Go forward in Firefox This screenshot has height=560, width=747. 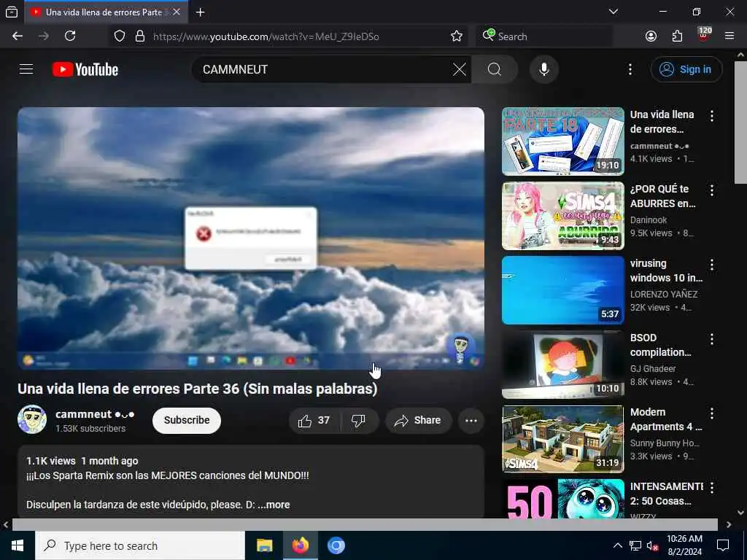(43, 36)
